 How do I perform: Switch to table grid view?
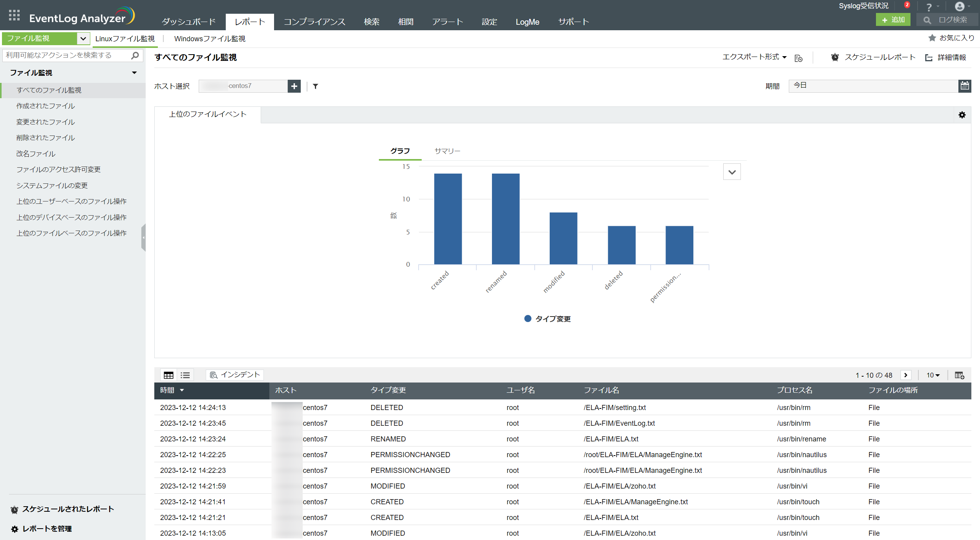pyautogui.click(x=168, y=375)
